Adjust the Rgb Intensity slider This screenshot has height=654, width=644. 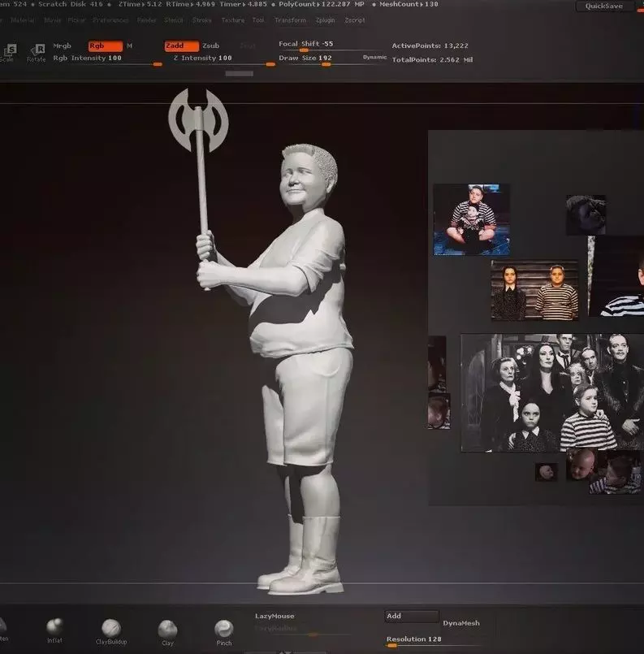click(107, 60)
